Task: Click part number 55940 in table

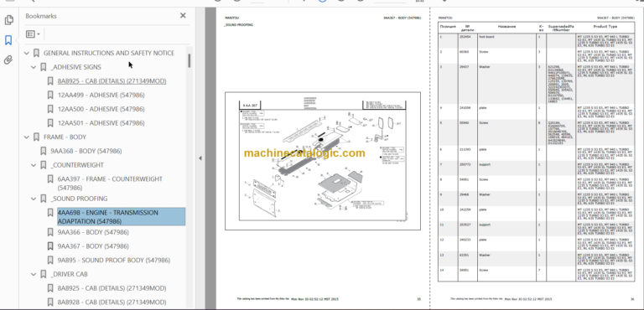Action: point(464,123)
